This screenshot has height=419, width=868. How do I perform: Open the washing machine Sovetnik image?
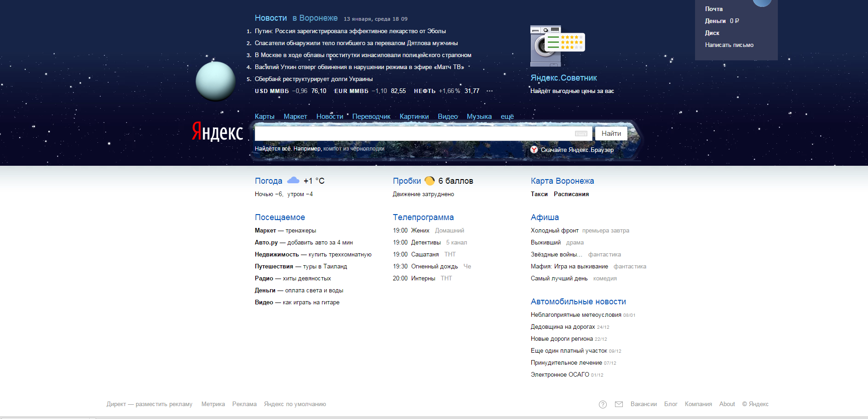coord(557,46)
